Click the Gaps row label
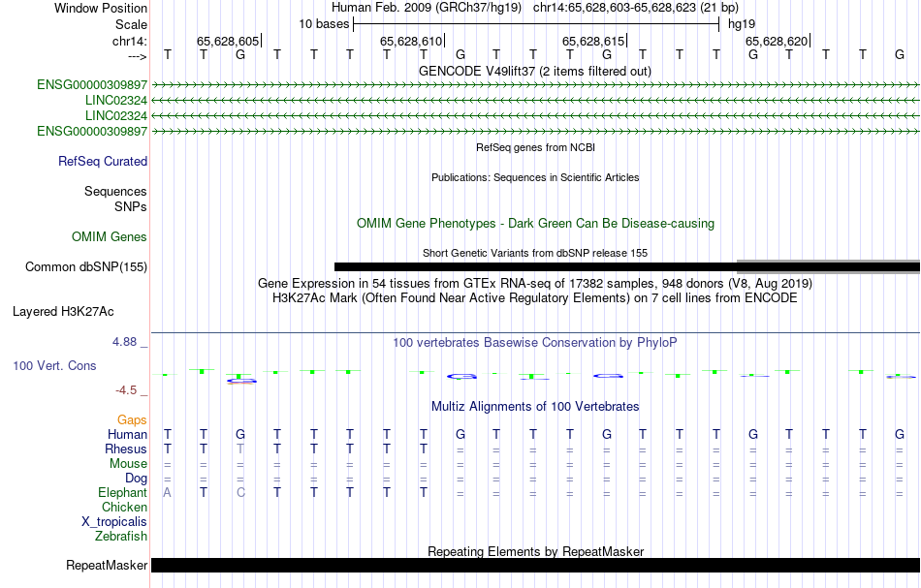The image size is (921, 588). [x=132, y=419]
